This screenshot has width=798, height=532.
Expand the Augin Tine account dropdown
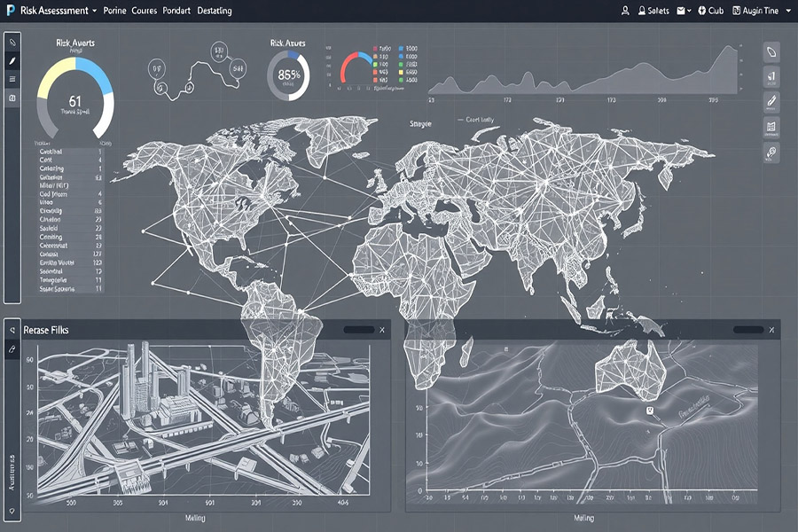787,10
